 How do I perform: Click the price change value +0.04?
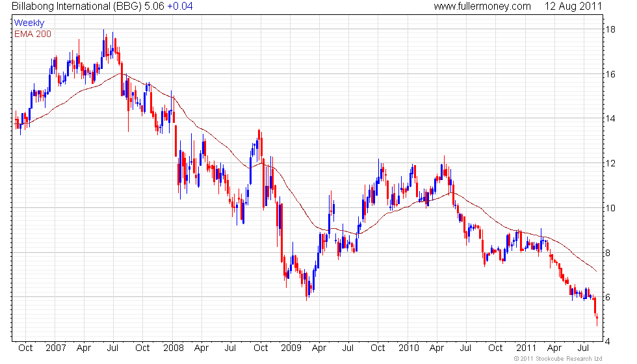click(180, 6)
